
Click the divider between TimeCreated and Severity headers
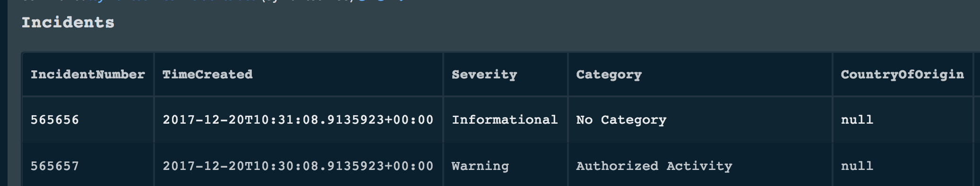[x=443, y=75]
